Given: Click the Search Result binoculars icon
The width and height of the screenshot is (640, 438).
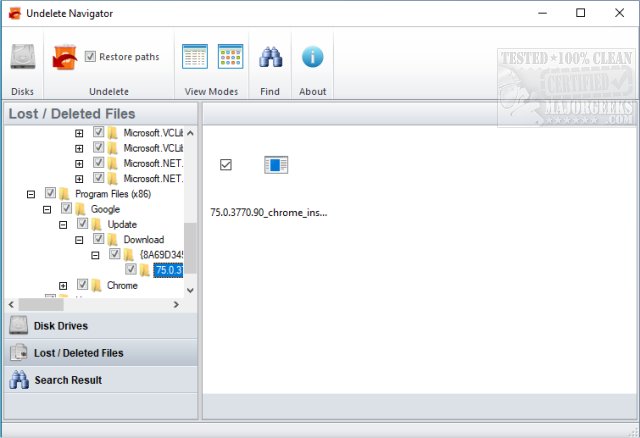Looking at the screenshot, I should (19, 380).
